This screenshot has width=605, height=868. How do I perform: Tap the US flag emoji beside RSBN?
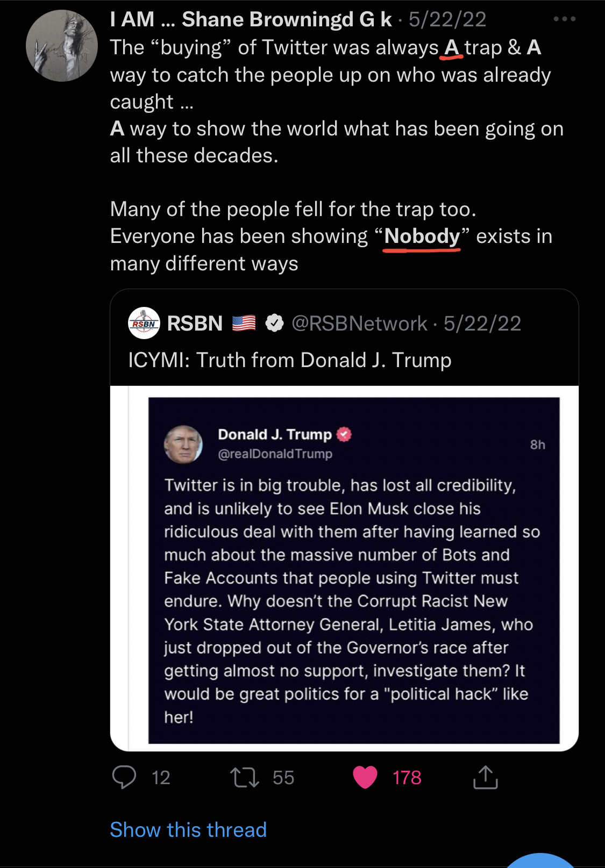tap(244, 323)
